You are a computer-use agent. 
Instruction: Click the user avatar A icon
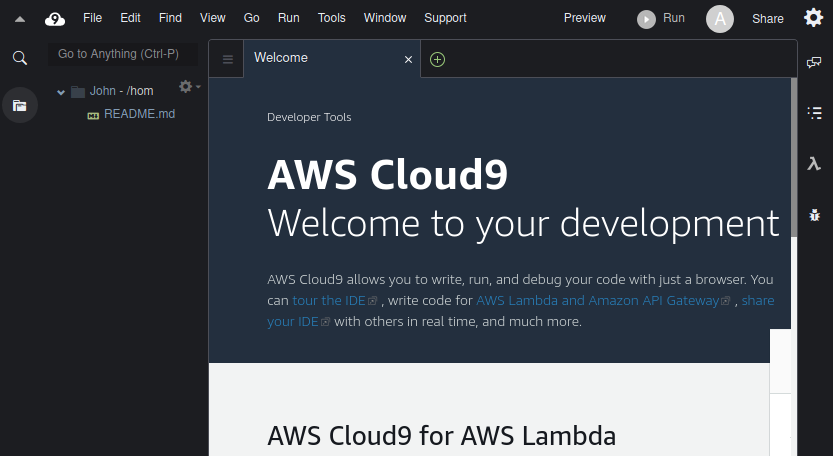click(720, 18)
